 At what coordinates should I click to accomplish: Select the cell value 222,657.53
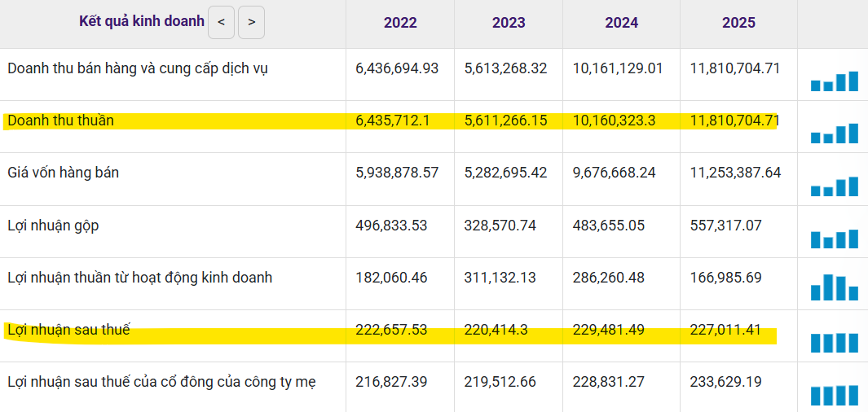[x=391, y=330]
